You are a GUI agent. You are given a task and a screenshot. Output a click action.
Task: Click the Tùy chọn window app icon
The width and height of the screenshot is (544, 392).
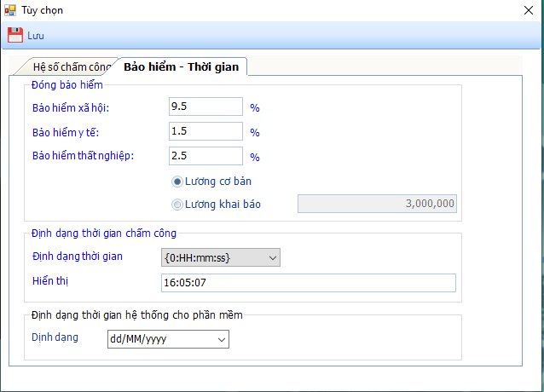pyautogui.click(x=10, y=10)
